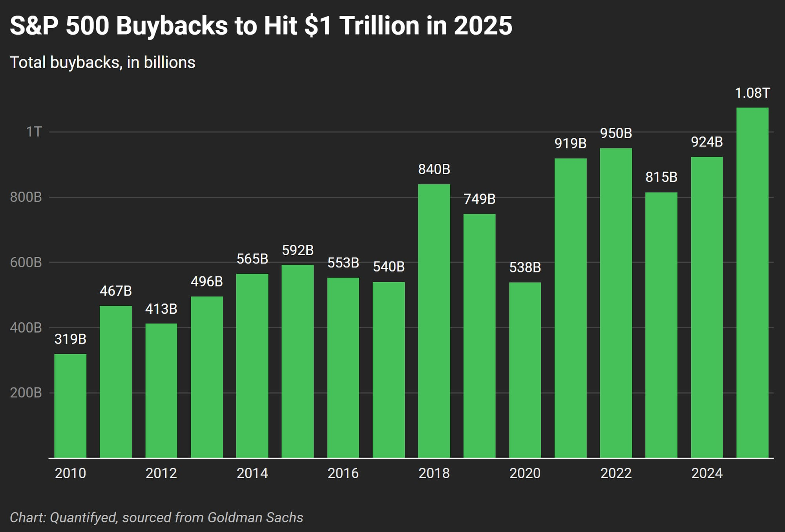Image resolution: width=785 pixels, height=532 pixels.
Task: Select the 2022 bar showing 950B
Action: tap(616, 303)
